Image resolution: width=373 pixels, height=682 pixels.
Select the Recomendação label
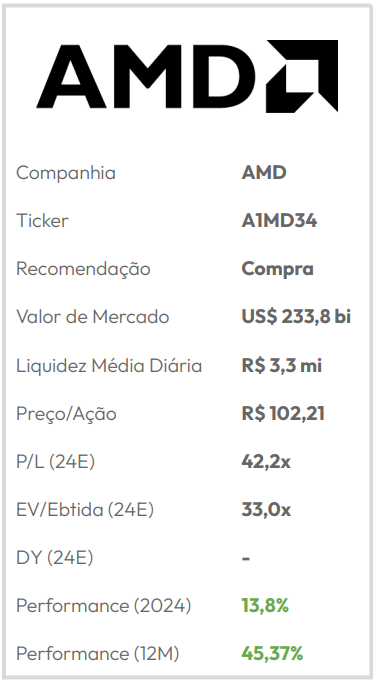coord(83,269)
